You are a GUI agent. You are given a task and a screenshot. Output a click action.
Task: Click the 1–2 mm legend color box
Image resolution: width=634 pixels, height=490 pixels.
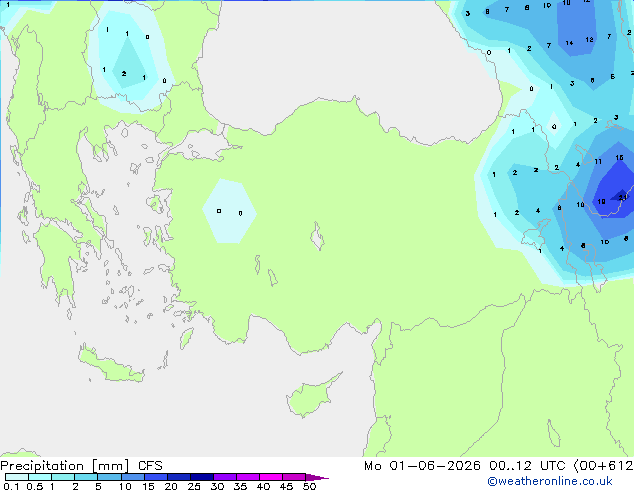click(63, 477)
